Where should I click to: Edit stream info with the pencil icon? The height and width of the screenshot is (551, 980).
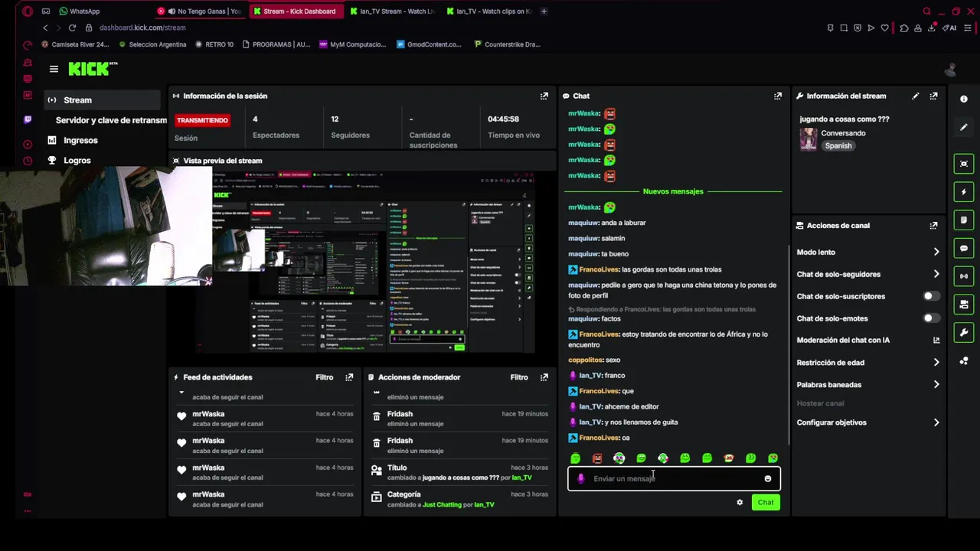(916, 96)
